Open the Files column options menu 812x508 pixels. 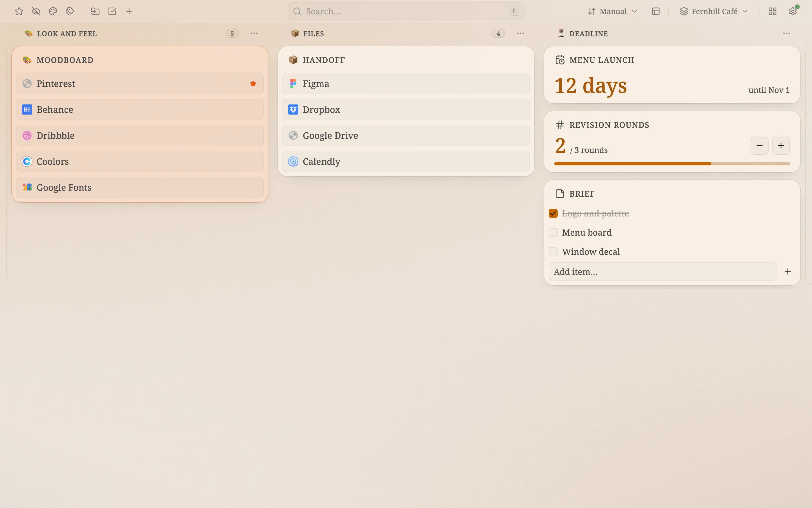(x=520, y=33)
